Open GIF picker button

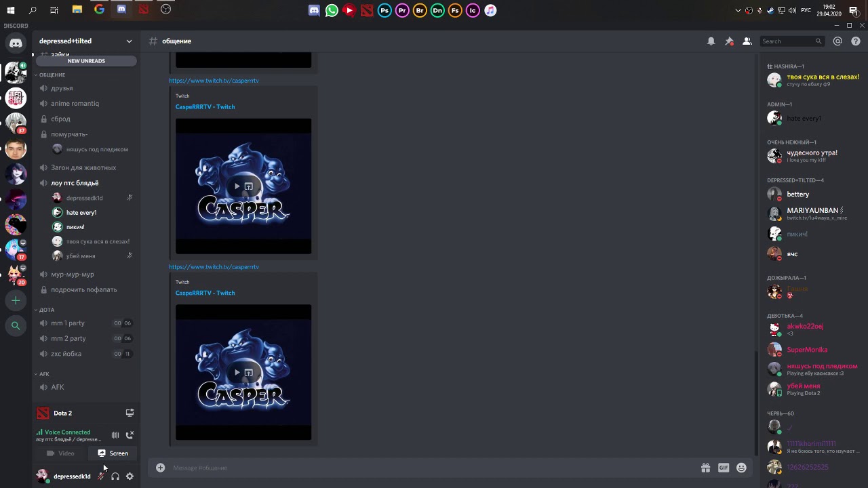tap(724, 468)
